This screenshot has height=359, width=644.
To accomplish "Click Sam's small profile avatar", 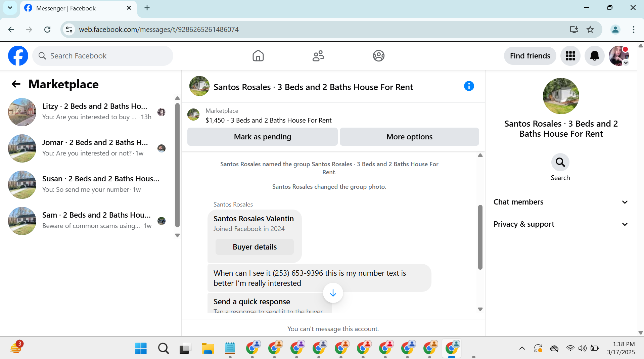I will [162, 221].
